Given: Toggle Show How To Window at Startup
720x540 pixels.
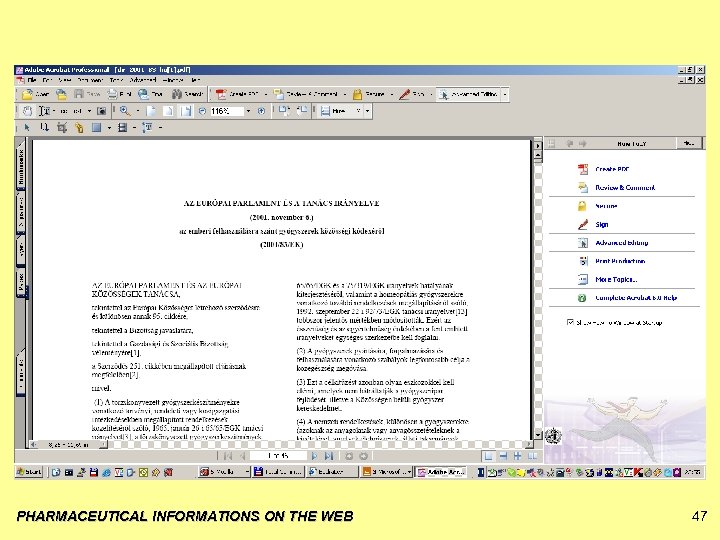Looking at the screenshot, I should [x=570, y=322].
